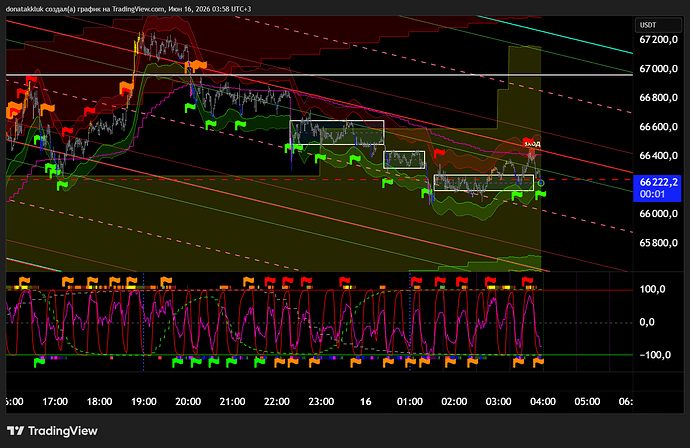
Task: Click the 17:00 time axis label
Action: point(55,402)
